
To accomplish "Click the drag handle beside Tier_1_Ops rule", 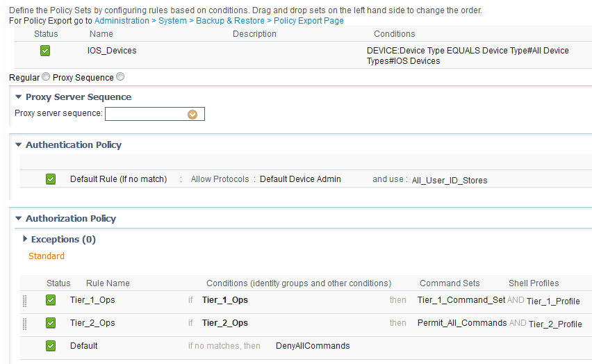I will coord(25,301).
